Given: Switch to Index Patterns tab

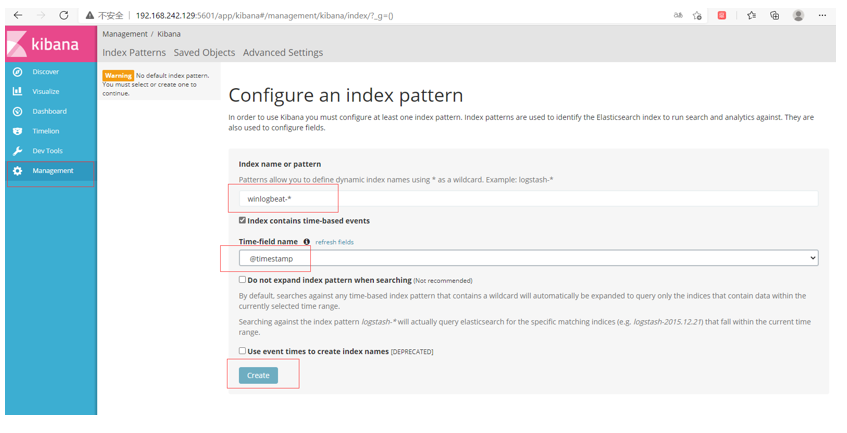Looking at the screenshot, I should coord(134,52).
